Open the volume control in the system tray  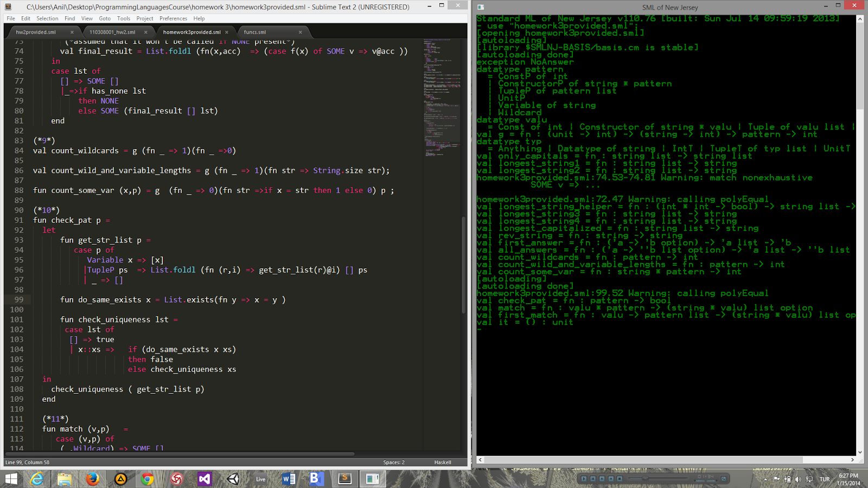[799, 479]
